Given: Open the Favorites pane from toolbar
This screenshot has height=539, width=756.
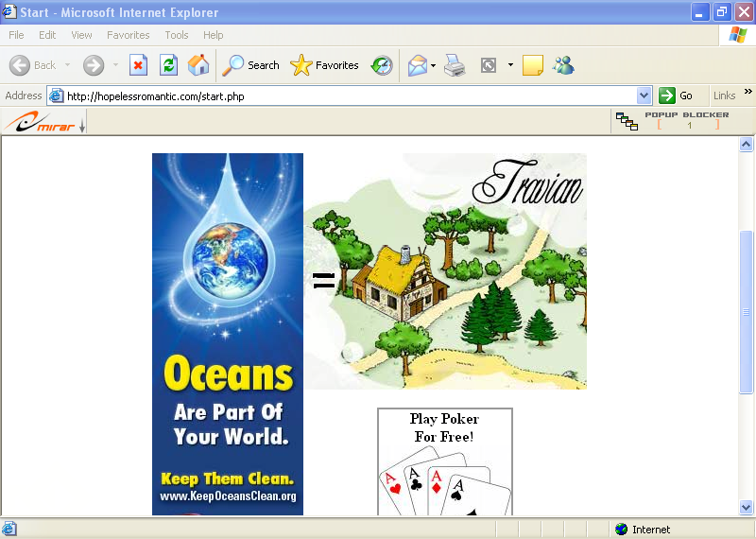Looking at the screenshot, I should point(324,65).
